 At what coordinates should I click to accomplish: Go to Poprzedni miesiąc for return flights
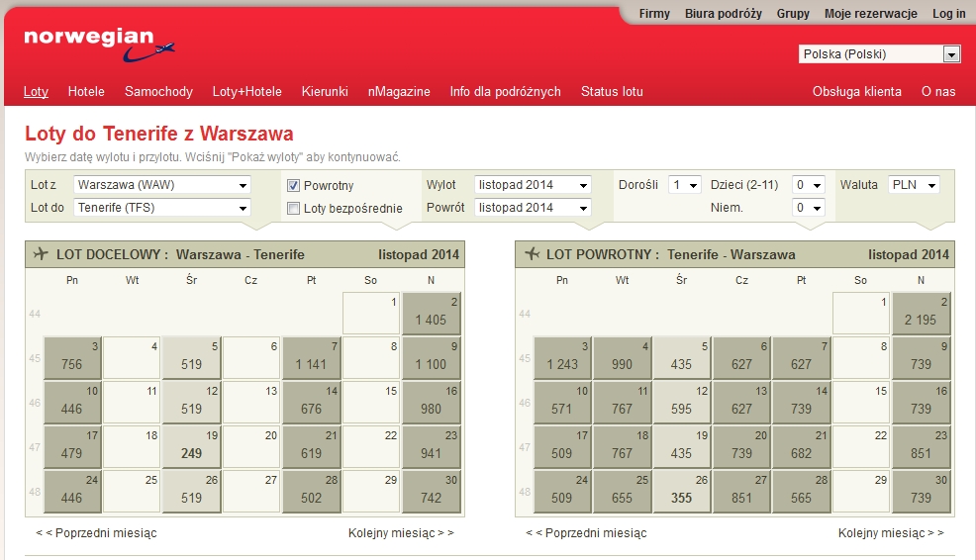click(x=586, y=532)
